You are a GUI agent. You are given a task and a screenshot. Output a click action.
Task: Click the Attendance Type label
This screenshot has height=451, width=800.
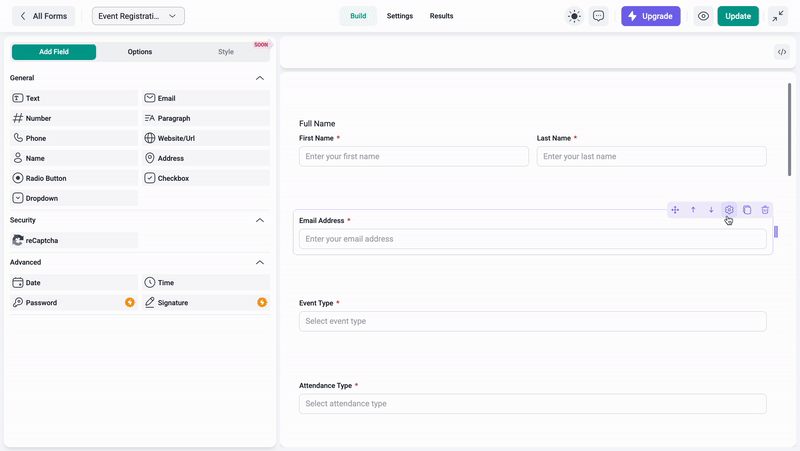point(326,386)
